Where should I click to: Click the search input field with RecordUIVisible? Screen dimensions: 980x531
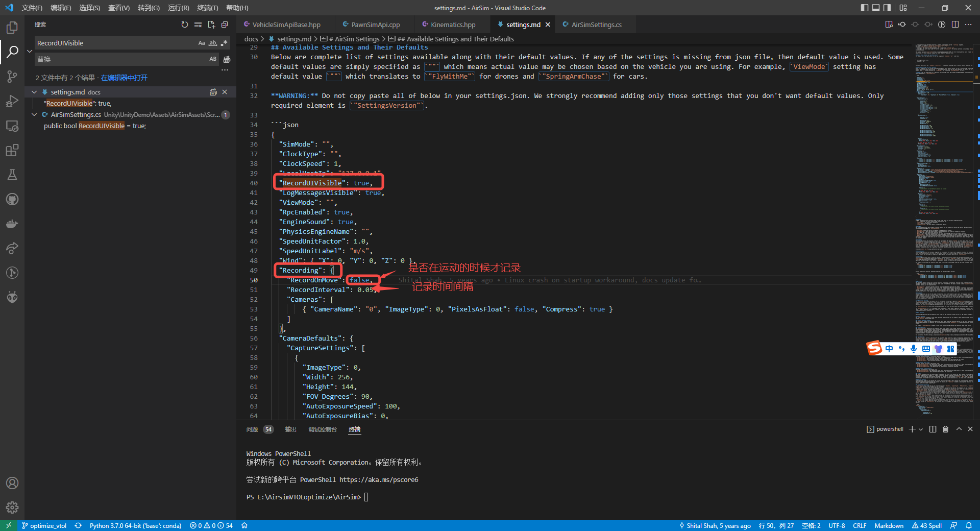(116, 43)
